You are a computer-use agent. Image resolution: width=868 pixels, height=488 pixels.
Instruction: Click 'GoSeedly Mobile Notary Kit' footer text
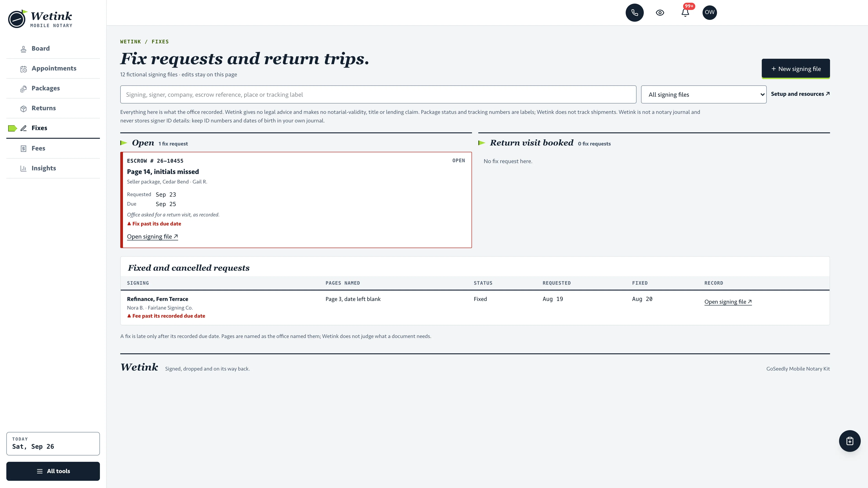(x=798, y=369)
